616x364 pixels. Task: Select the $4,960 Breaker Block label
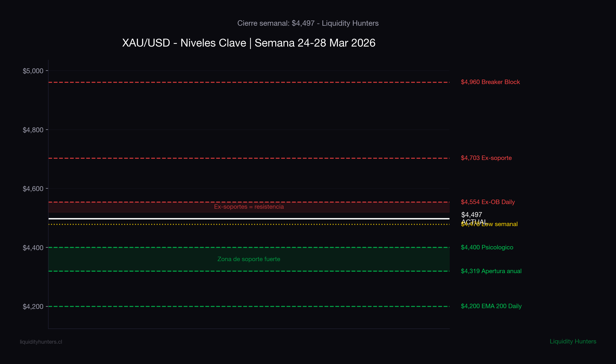click(490, 82)
